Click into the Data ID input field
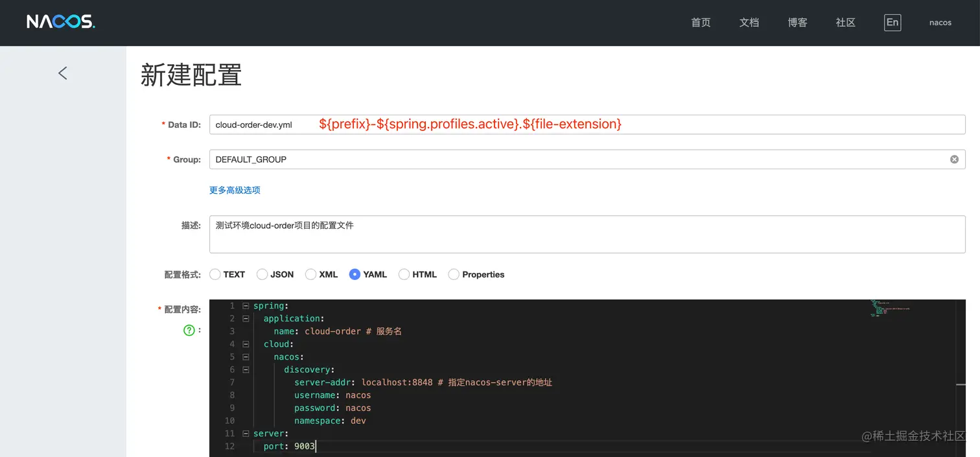 [x=587, y=124]
